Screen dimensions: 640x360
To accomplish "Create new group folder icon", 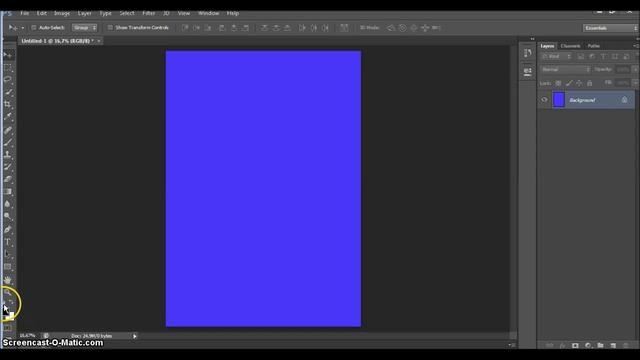I will coord(600,345).
